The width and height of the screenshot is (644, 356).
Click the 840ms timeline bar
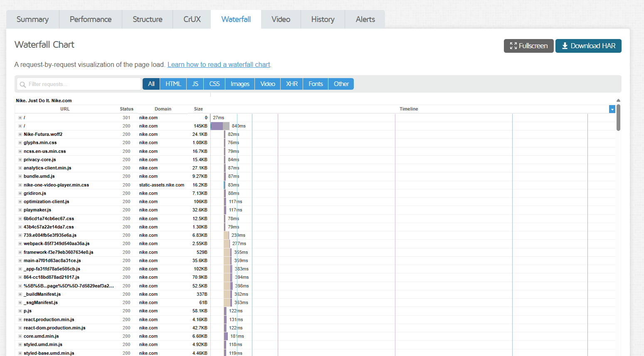point(220,126)
